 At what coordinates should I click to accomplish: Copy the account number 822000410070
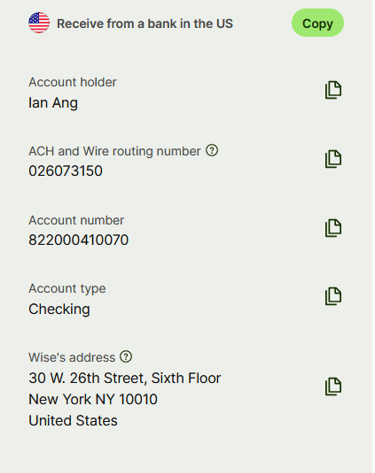[333, 228]
